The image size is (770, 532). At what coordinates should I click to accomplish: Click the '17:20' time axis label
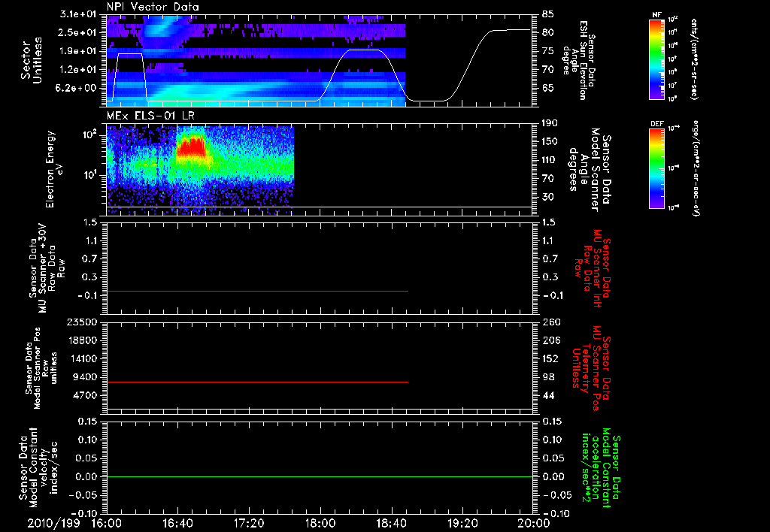[x=249, y=523]
